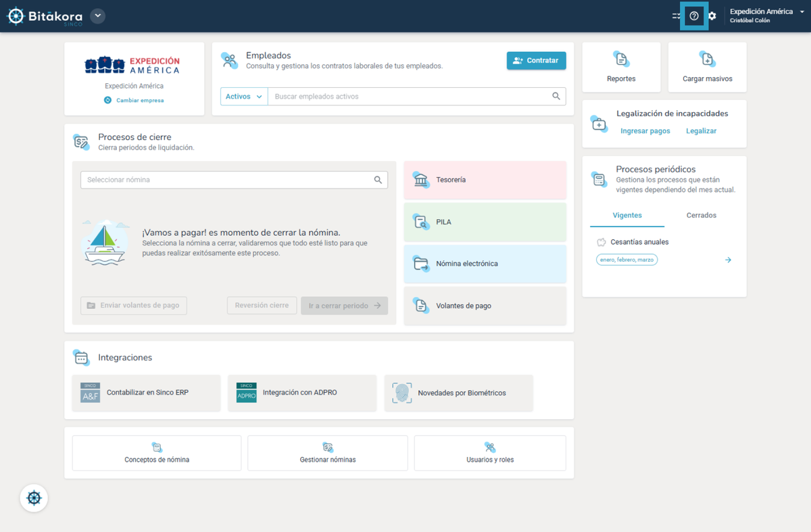
Task: Click the A&F Sinco logo icon
Action: pos(90,393)
